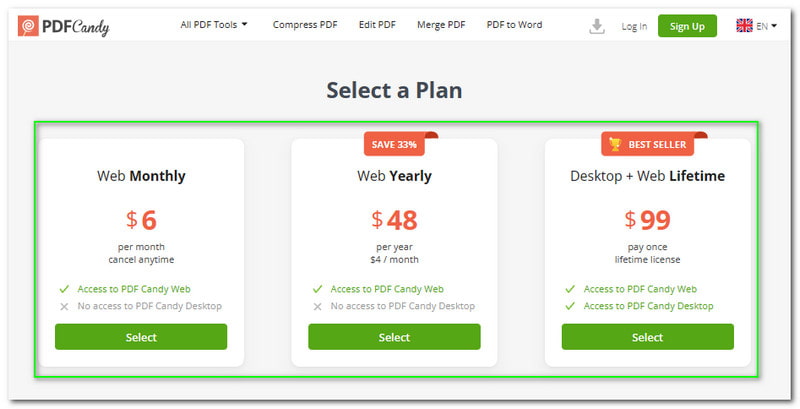Go to Edit PDF menu item

[377, 24]
